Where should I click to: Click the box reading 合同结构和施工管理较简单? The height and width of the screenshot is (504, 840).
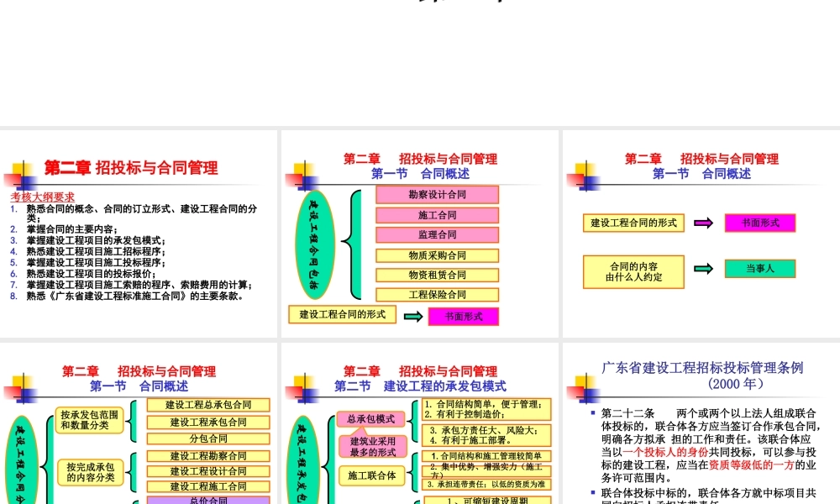(x=486, y=456)
